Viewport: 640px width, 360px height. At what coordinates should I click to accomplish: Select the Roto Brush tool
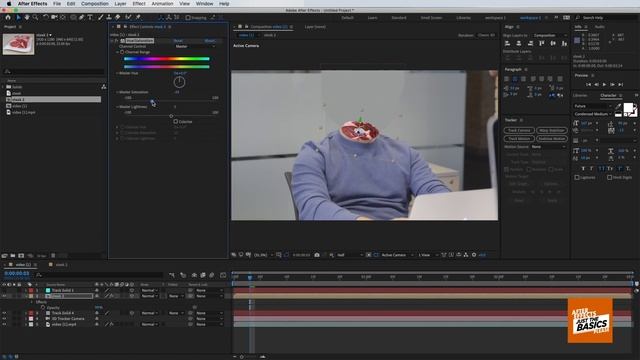click(128, 18)
